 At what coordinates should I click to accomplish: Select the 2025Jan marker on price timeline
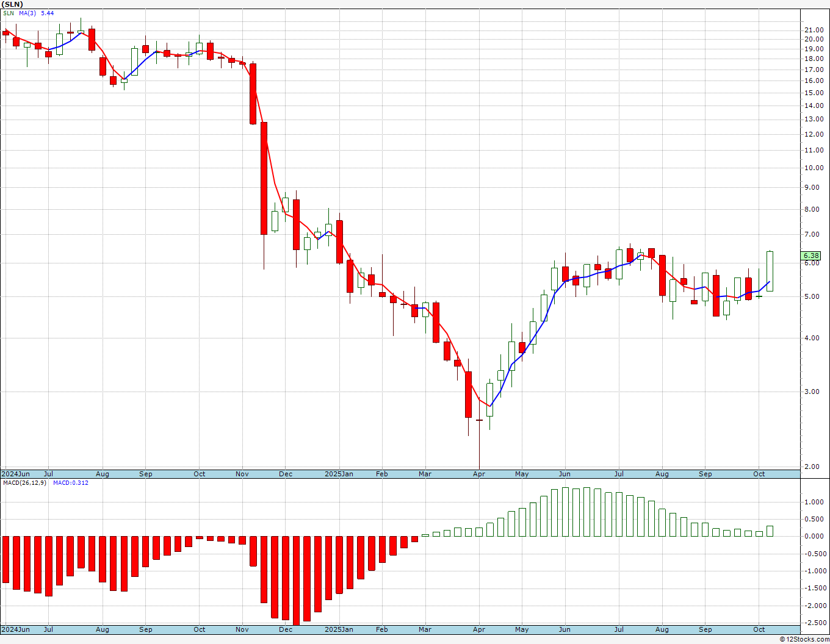(x=339, y=474)
